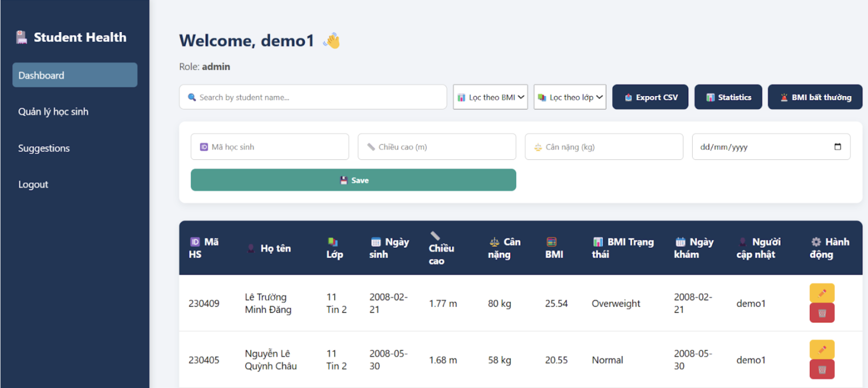Select Logout in the sidebar
This screenshot has width=868, height=388.
[x=33, y=184]
